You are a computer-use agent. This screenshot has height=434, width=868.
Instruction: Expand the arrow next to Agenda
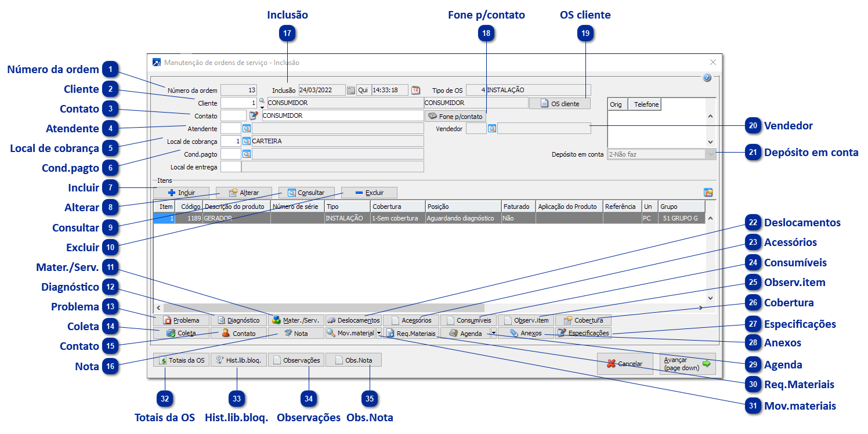point(493,334)
